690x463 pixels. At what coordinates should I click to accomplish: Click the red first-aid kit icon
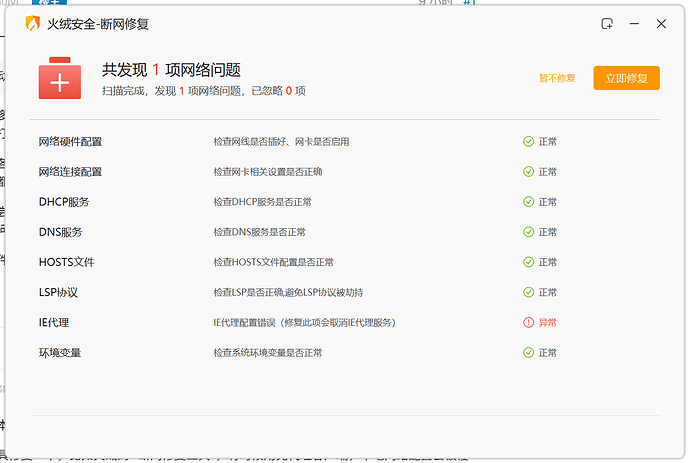tap(60, 78)
